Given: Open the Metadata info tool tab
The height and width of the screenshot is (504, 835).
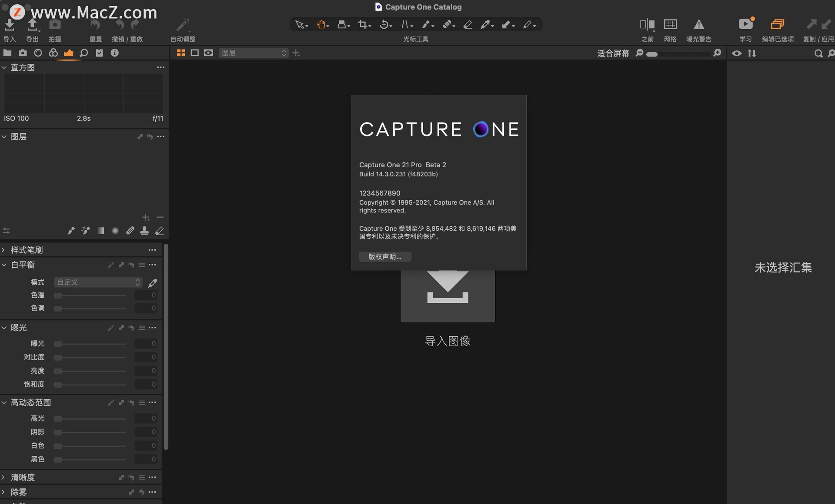Looking at the screenshot, I should [114, 53].
